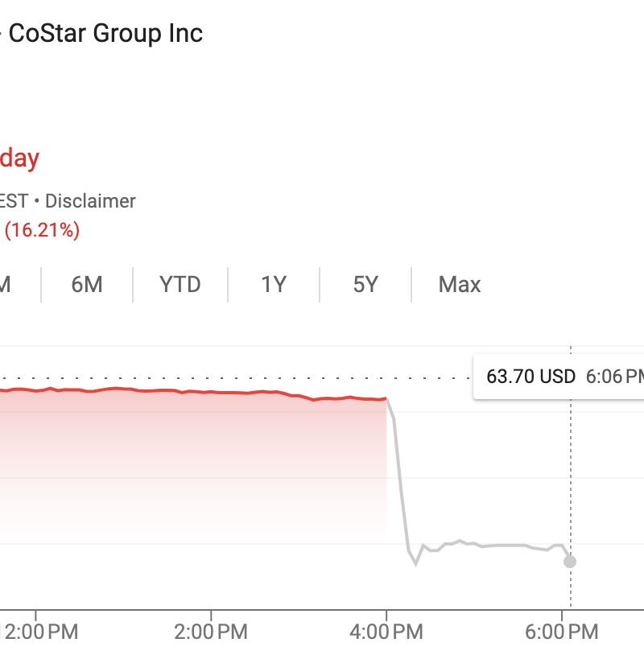The image size is (644, 655).
Task: Click the 6:00 PM axis label
Action: (x=562, y=632)
